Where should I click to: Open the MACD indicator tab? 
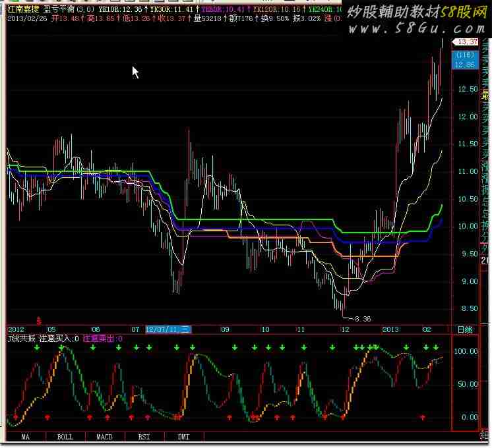(105, 437)
